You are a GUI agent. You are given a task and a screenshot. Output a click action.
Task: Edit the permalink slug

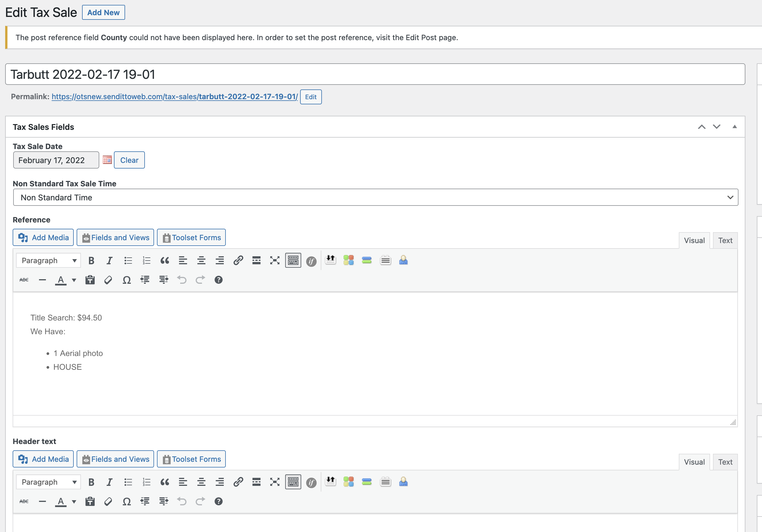coord(311,97)
